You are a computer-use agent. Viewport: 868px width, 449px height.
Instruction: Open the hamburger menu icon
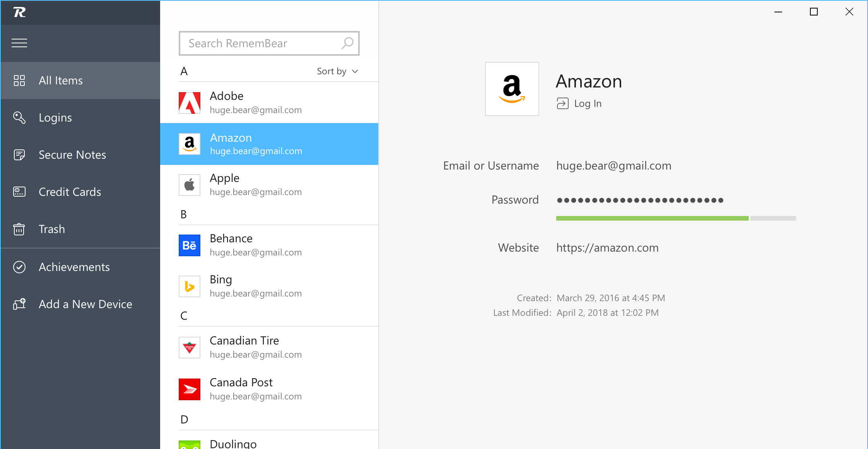coord(19,43)
